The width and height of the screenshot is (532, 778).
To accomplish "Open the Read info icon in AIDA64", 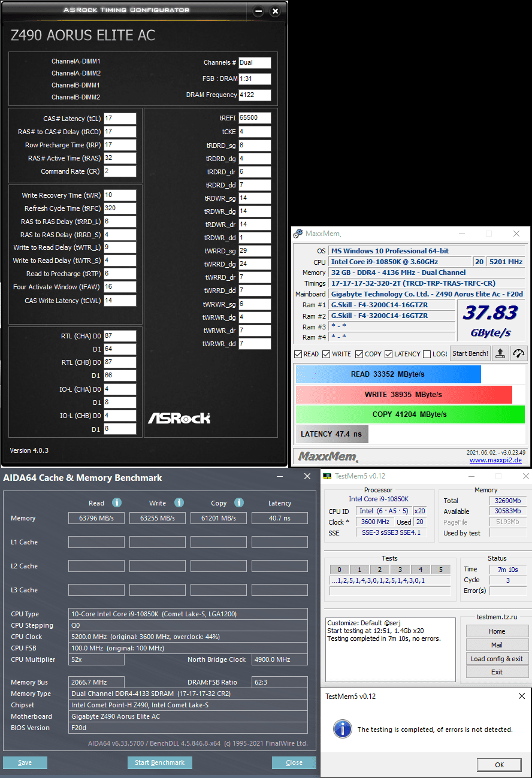I will point(117,502).
